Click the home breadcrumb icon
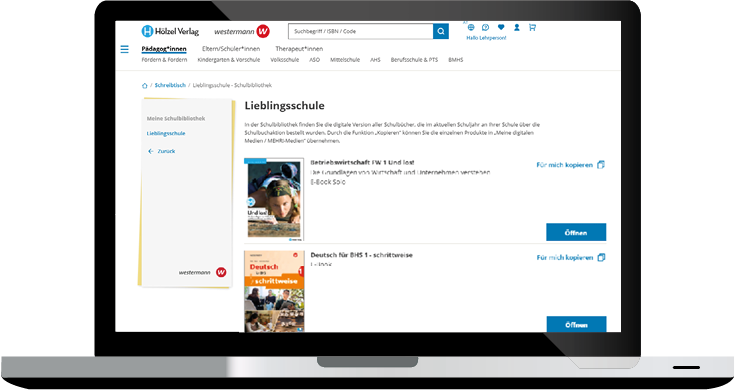Viewport: 735px width, 390px height. click(x=144, y=85)
